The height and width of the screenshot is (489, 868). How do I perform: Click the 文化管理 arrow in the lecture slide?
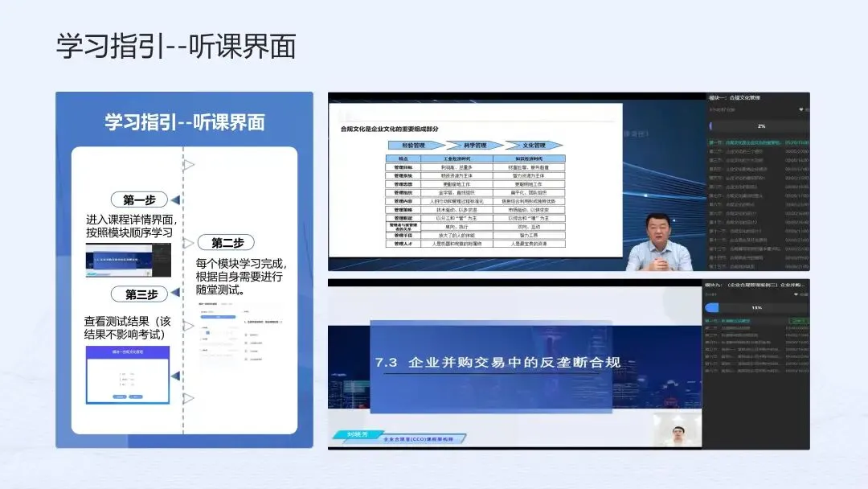pos(534,145)
